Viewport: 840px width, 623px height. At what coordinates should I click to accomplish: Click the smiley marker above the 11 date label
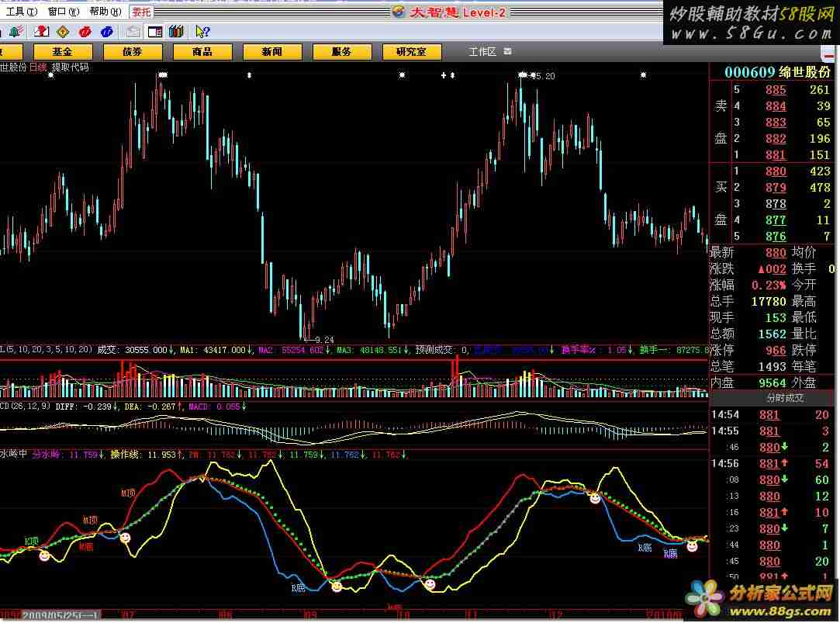pyautogui.click(x=430, y=584)
